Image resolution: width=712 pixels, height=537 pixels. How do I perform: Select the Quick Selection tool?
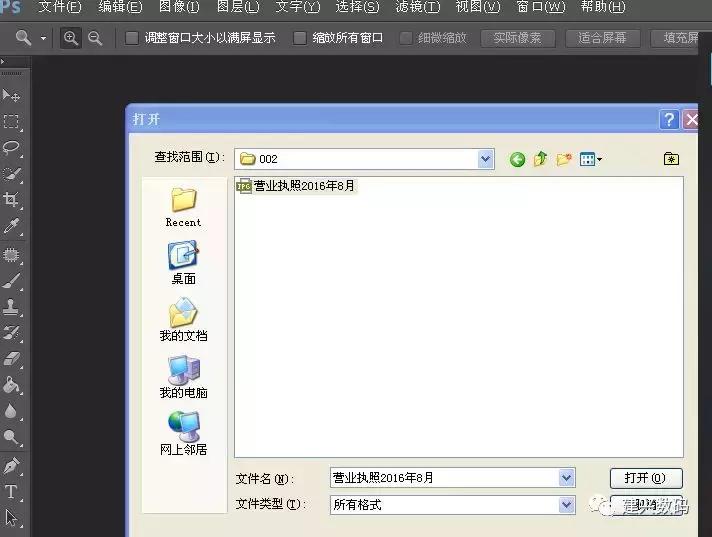[x=11, y=174]
